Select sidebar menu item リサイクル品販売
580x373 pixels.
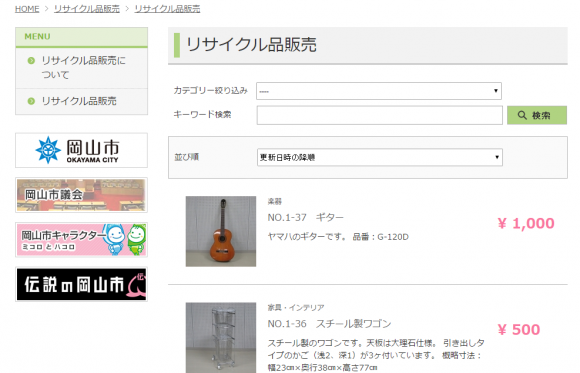pyautogui.click(x=79, y=101)
